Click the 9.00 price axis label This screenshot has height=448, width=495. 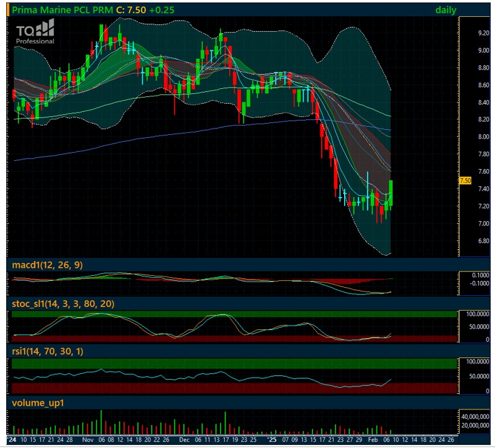483,50
